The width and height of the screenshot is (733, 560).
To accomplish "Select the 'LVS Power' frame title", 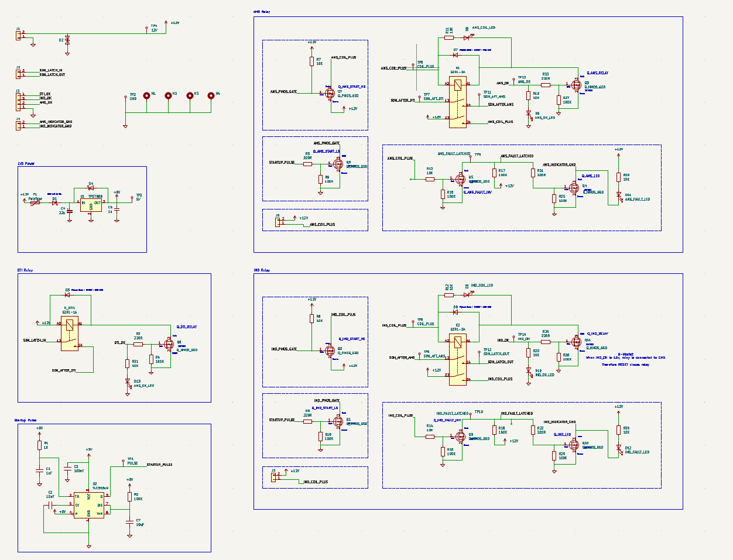I will [26, 163].
